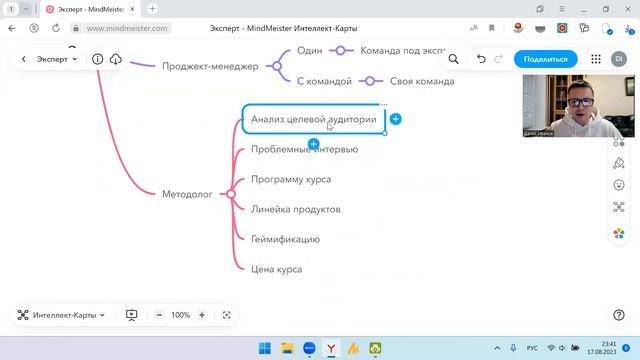This screenshot has width=640, height=360.
Task: Add child topic to Анализ целевой аудитории
Action: (396, 119)
